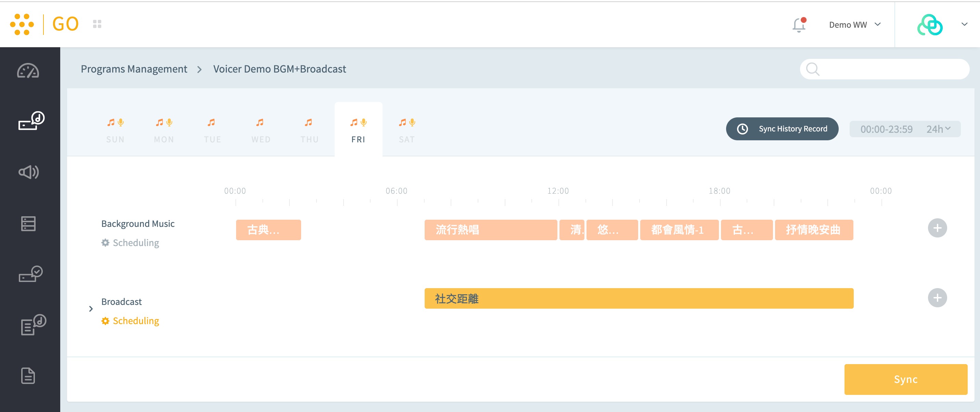This screenshot has height=412, width=980.
Task: Add a new Broadcast block
Action: coord(937,298)
